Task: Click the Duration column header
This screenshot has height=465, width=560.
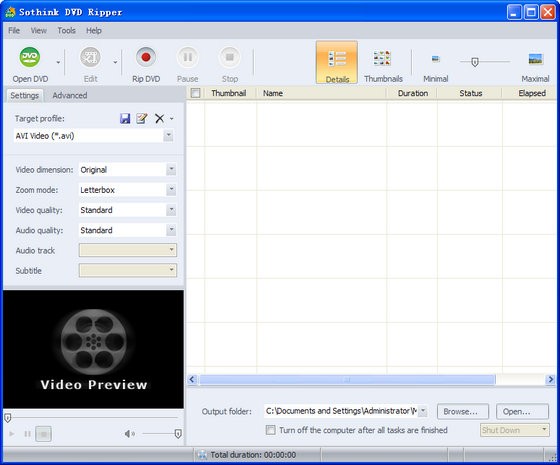Action: [412, 93]
